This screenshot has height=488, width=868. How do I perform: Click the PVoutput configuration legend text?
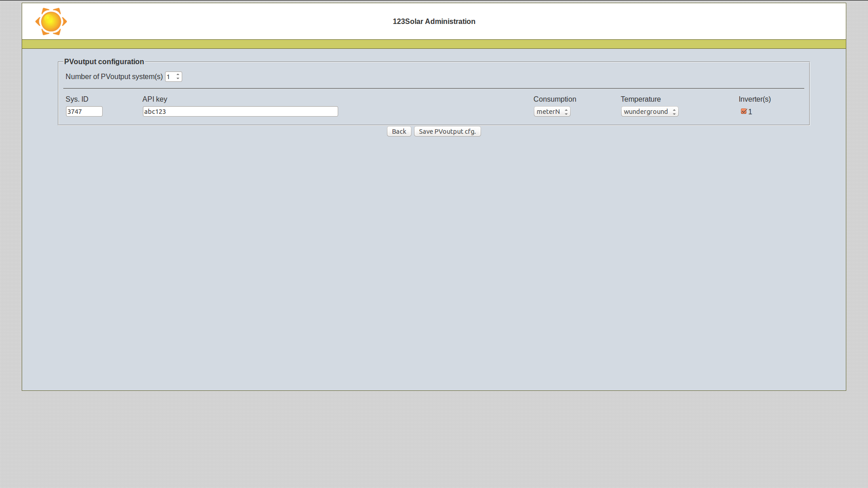[104, 61]
